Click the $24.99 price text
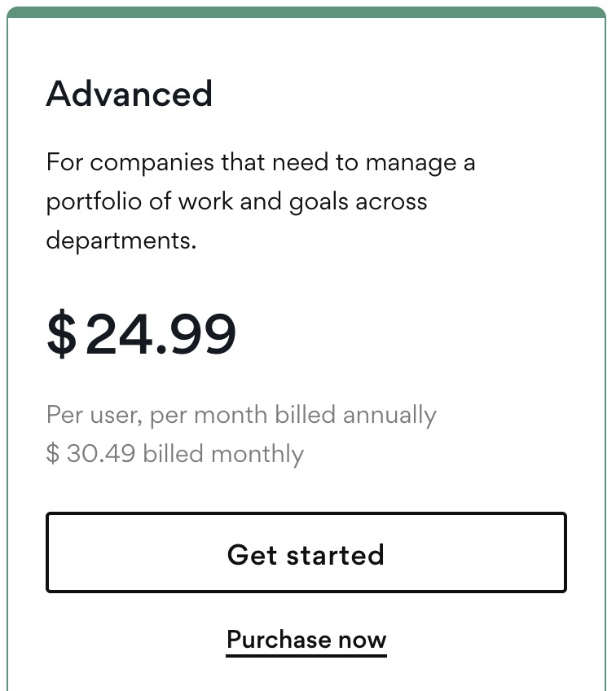 pyautogui.click(x=142, y=332)
